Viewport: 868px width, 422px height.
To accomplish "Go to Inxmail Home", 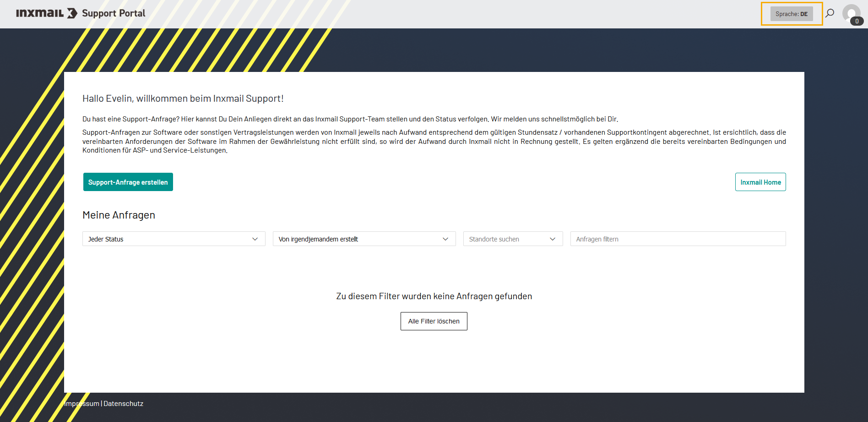I will [760, 182].
